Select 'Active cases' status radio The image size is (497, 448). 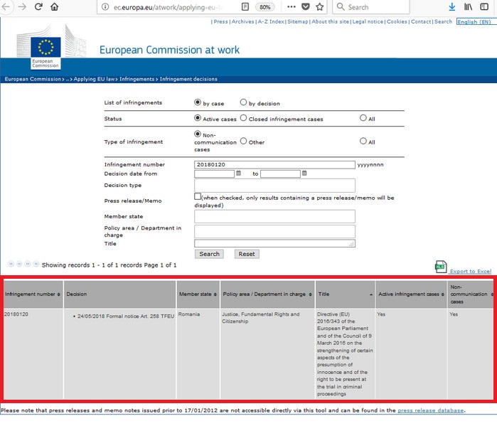[198, 118]
